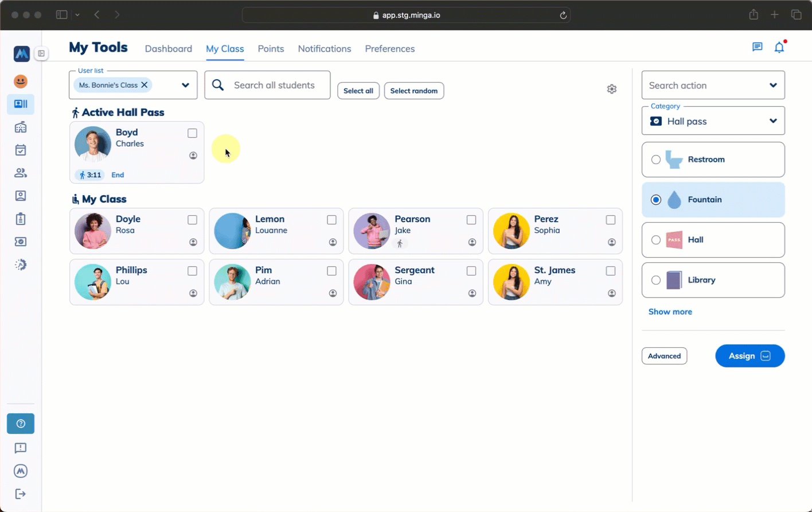This screenshot has height=512, width=812.
Task: Open the settings gear above the class list
Action: 612,89
